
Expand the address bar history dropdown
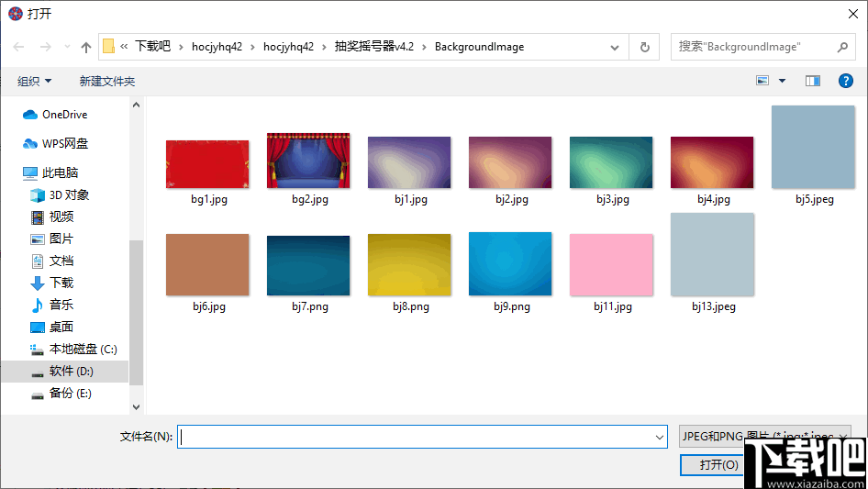615,47
